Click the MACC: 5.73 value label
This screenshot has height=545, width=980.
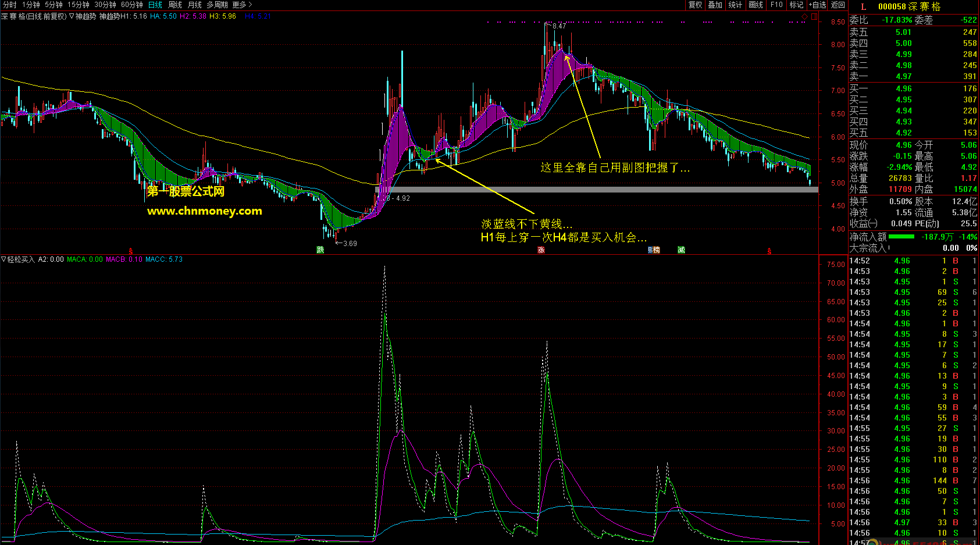(x=164, y=259)
